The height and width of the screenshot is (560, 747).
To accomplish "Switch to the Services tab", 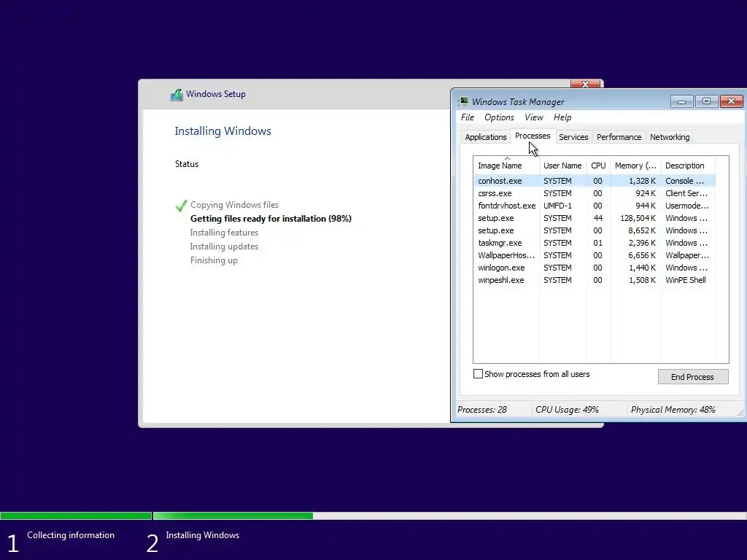I will [x=573, y=137].
